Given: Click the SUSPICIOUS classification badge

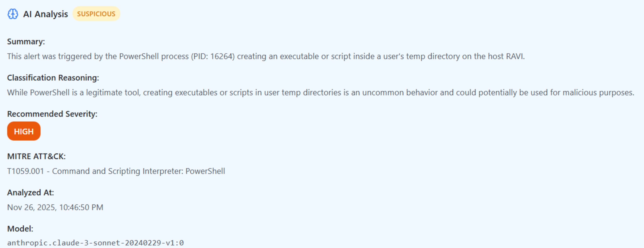Looking at the screenshot, I should [96, 14].
